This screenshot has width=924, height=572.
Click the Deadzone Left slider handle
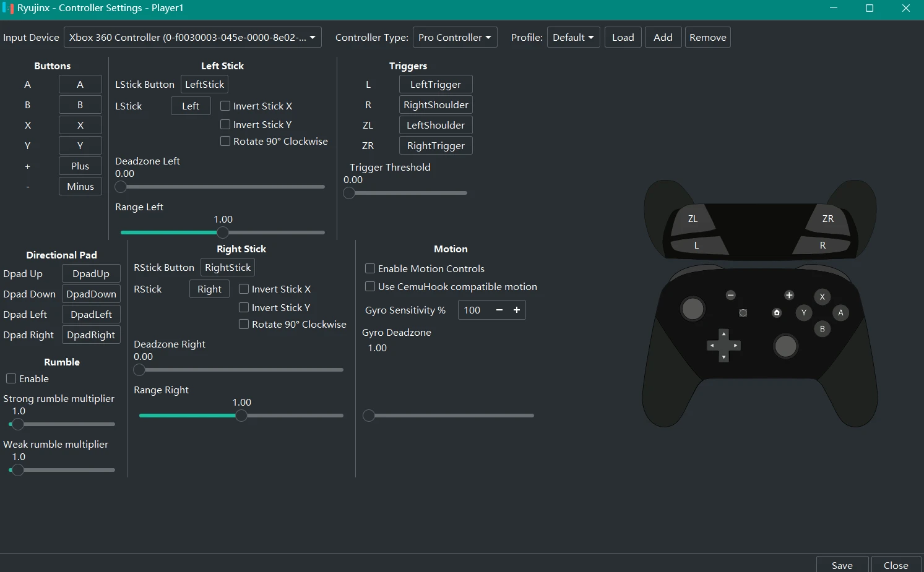pyautogui.click(x=121, y=187)
